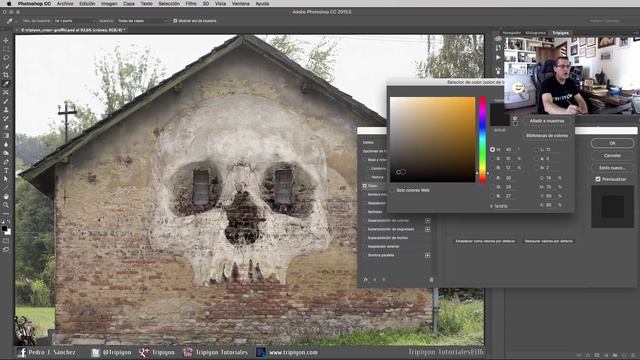640x360 pixels.
Task: Select the S saturation radio button
Action: click(x=492, y=158)
